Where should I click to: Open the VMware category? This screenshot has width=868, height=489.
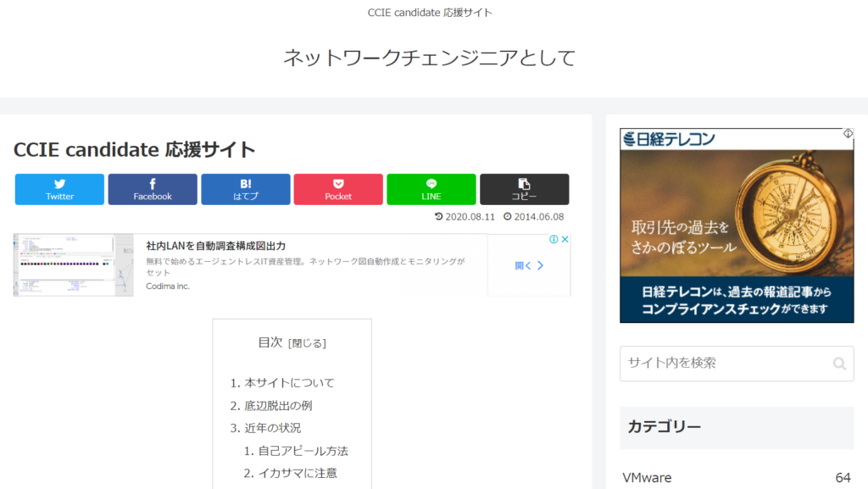(x=647, y=477)
